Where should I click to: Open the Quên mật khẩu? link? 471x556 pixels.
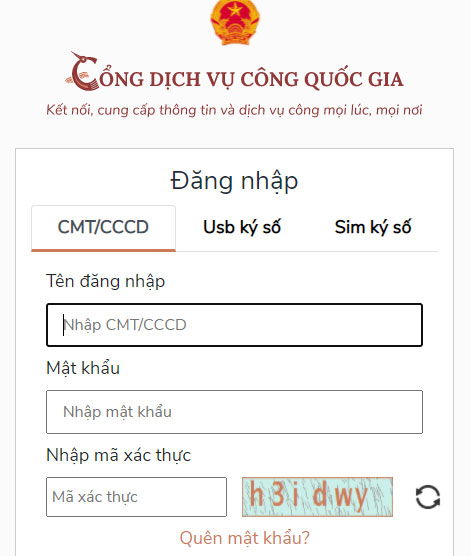point(244,538)
